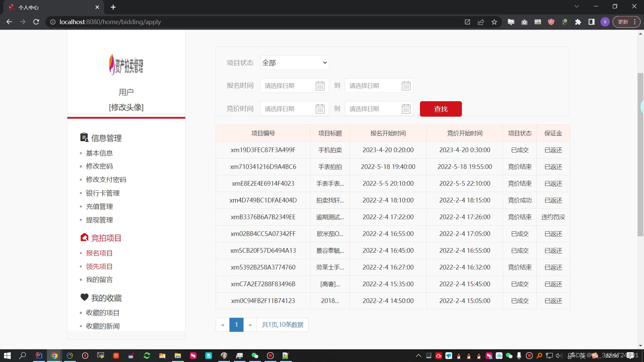
Task: Open the browser extensions puzzle icon
Action: click(x=578, y=22)
